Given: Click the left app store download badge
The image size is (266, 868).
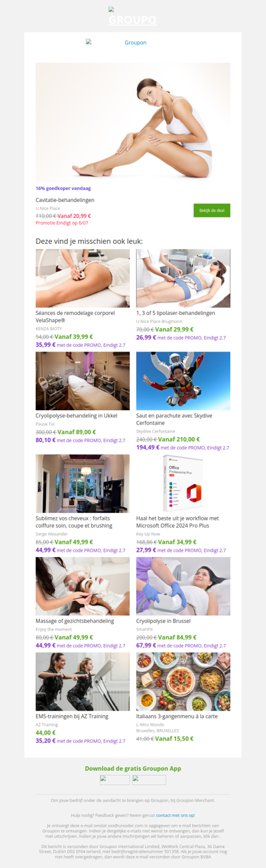Looking at the screenshot, I should tap(114, 780).
